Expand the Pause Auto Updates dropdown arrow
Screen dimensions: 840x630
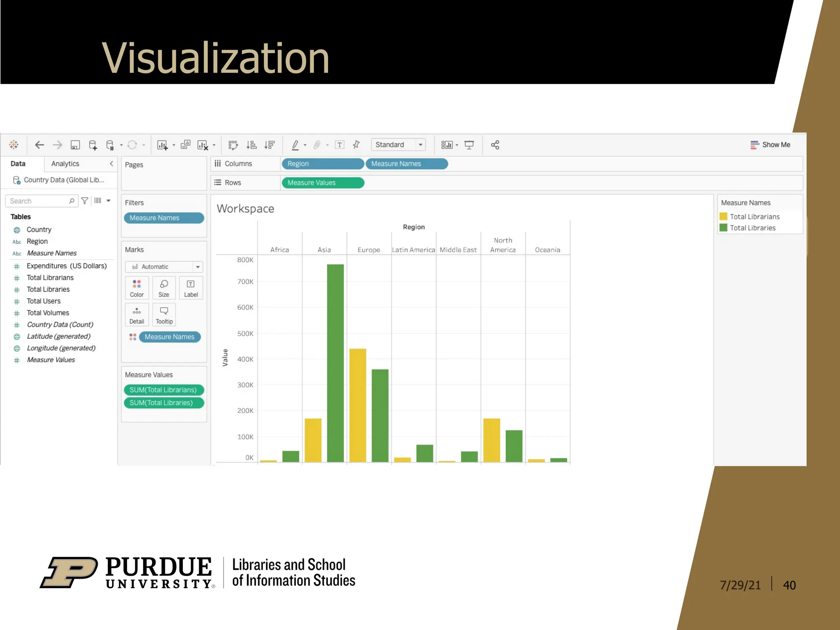pos(121,145)
